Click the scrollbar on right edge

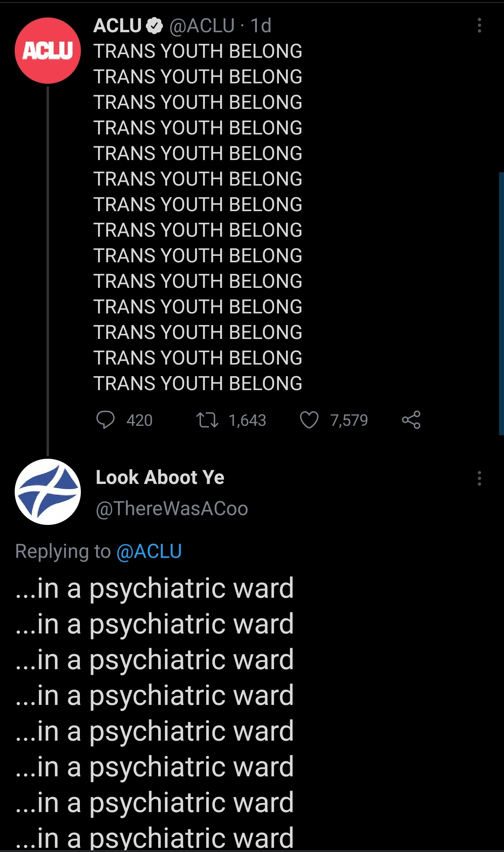click(501, 304)
